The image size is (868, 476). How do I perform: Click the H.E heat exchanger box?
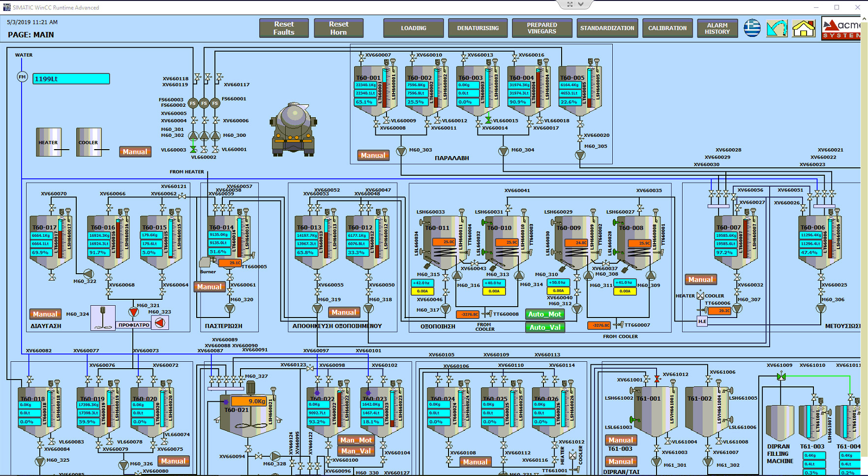(x=702, y=321)
